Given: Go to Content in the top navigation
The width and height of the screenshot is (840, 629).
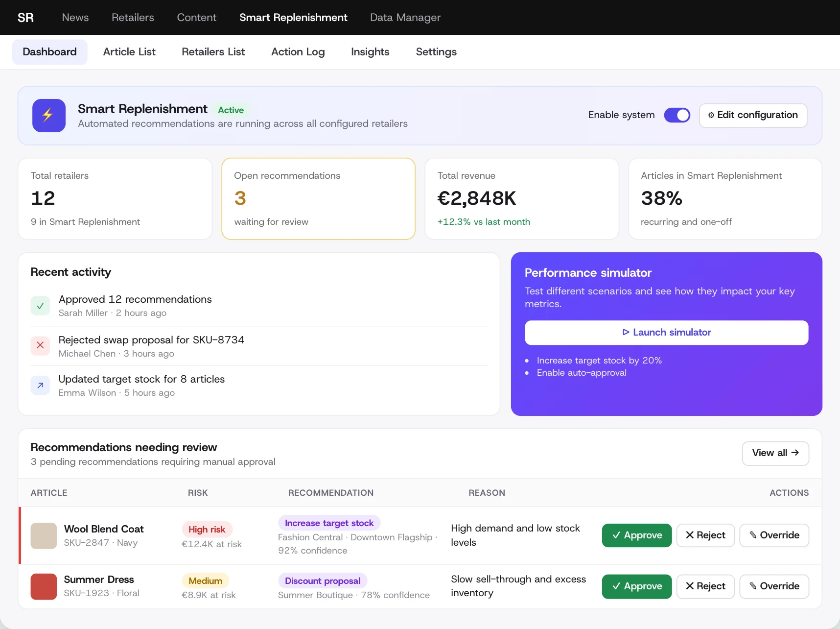Looking at the screenshot, I should 197,18.
